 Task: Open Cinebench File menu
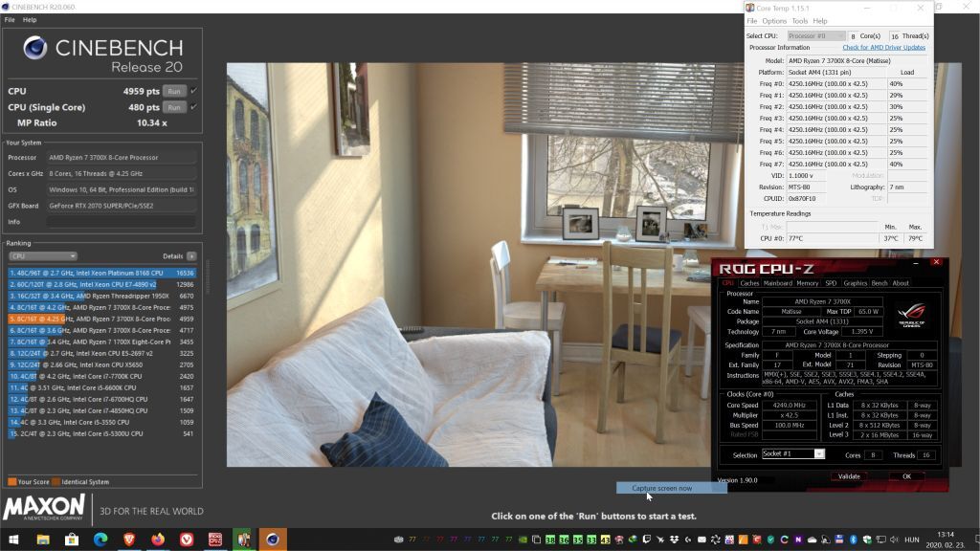[10, 20]
